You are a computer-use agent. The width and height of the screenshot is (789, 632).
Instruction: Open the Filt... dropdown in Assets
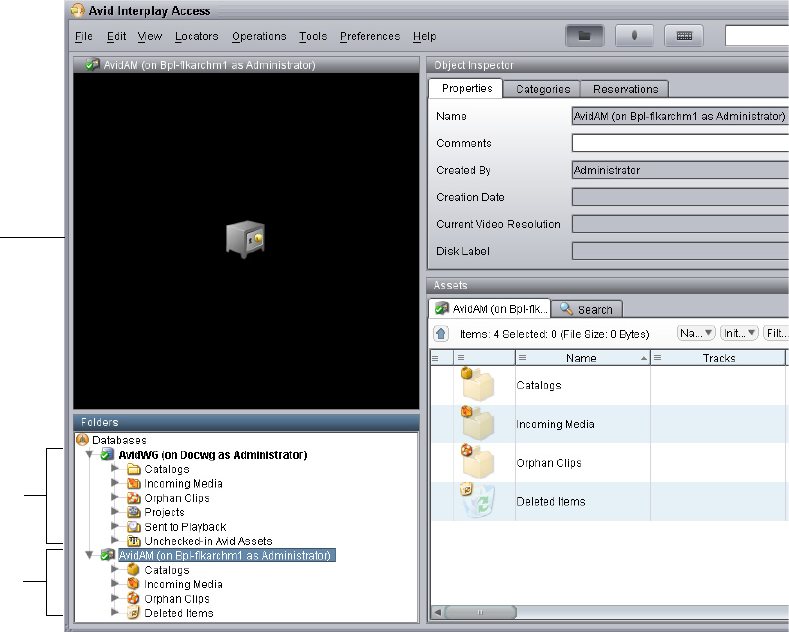click(x=776, y=333)
